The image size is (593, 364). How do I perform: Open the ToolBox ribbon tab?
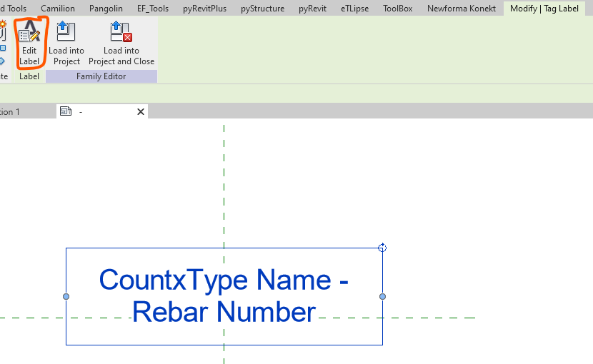coord(397,9)
